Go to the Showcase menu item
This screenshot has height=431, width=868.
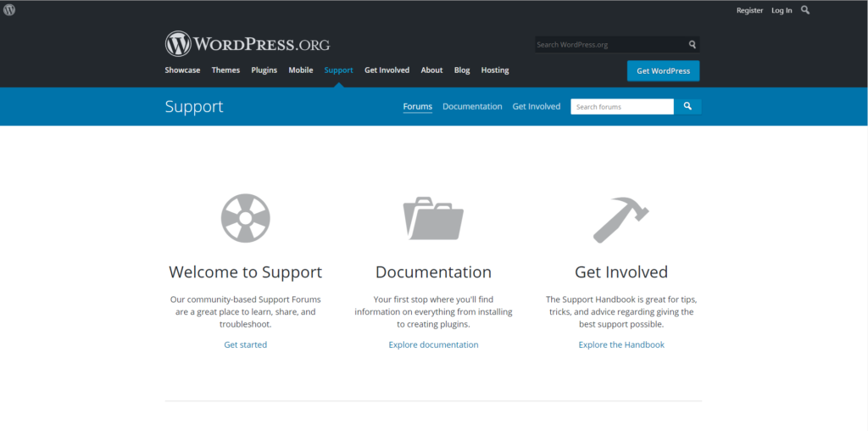tap(183, 70)
